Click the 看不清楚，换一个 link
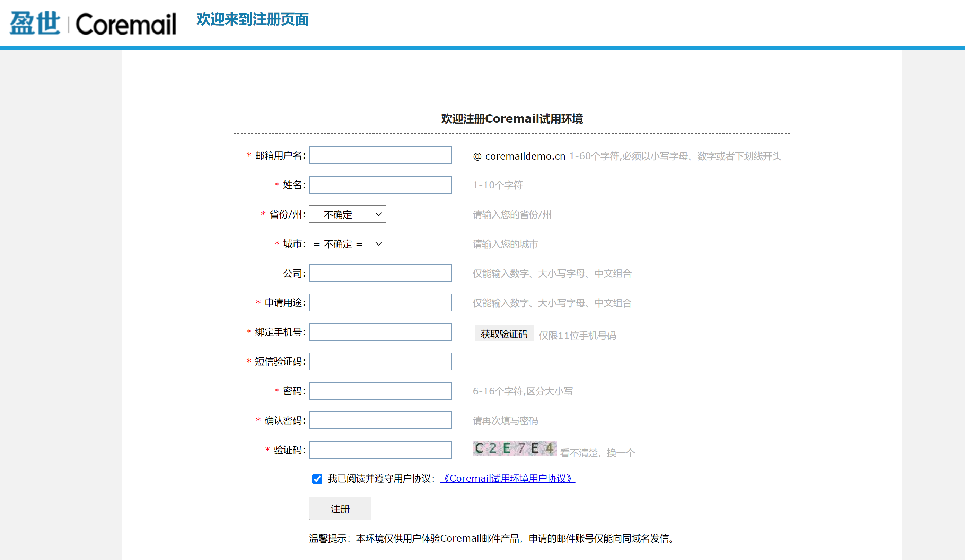Screen dimensions: 965x560 (597, 453)
